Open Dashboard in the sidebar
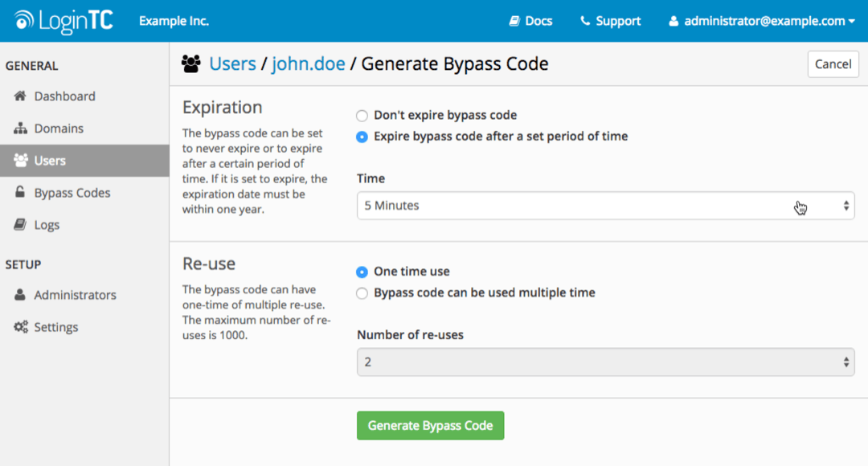The height and width of the screenshot is (466, 868). pyautogui.click(x=84, y=96)
